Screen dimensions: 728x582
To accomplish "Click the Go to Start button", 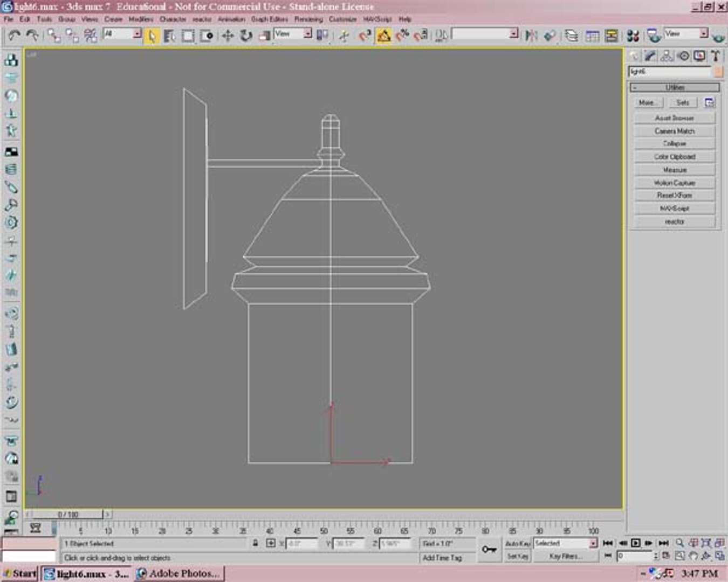I will [608, 543].
